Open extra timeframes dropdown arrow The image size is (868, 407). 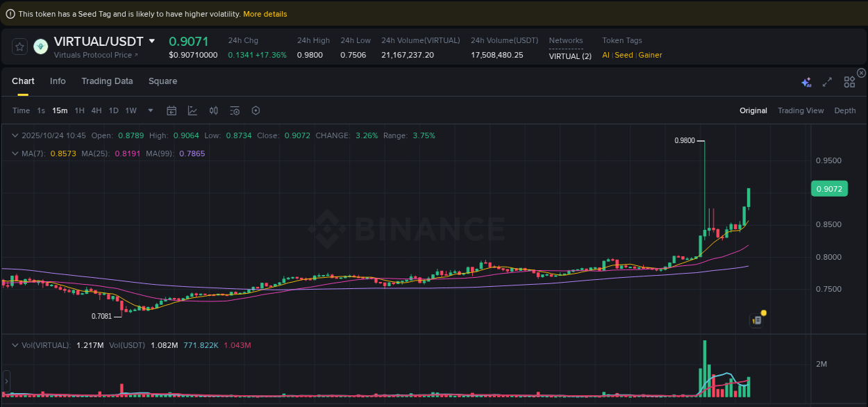click(x=150, y=110)
